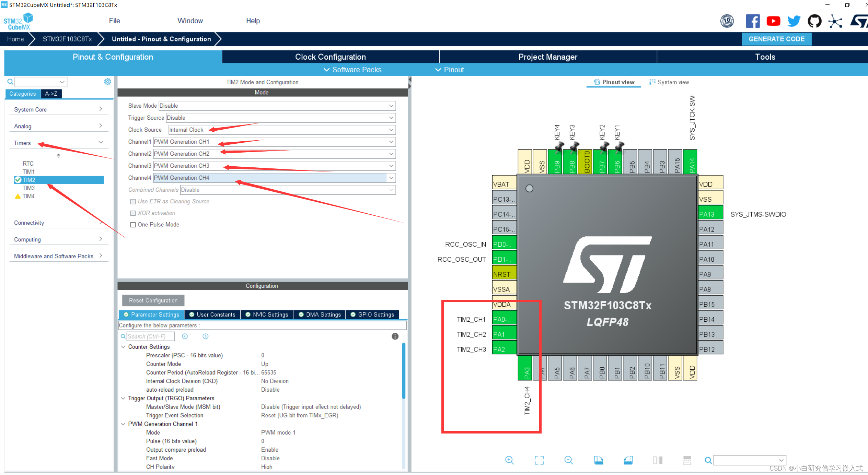Viewport: 868px width, 475px height.
Task: Open the NVIC Settings tab
Action: click(x=267, y=314)
